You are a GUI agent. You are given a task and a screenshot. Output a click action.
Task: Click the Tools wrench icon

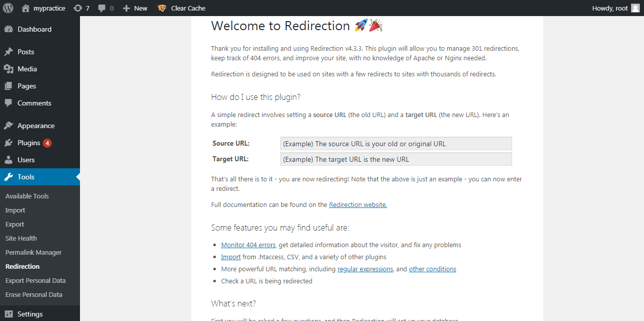pos(9,177)
